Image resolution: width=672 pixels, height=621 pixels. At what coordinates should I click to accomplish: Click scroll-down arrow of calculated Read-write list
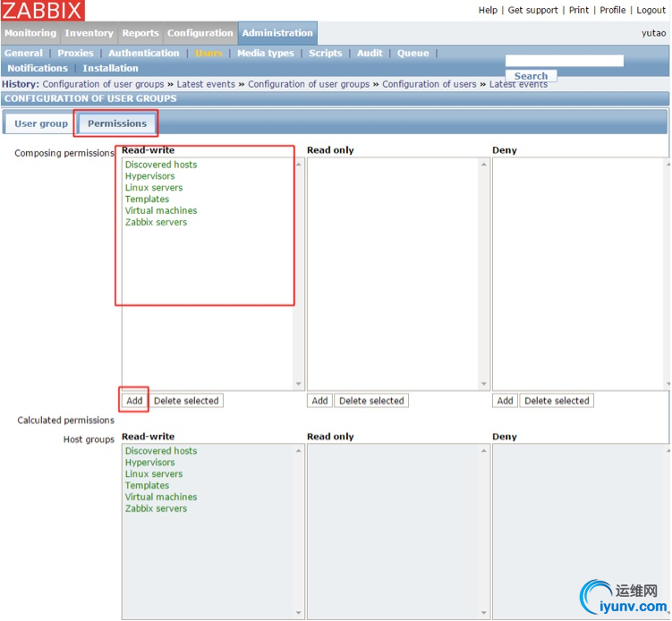tap(299, 612)
